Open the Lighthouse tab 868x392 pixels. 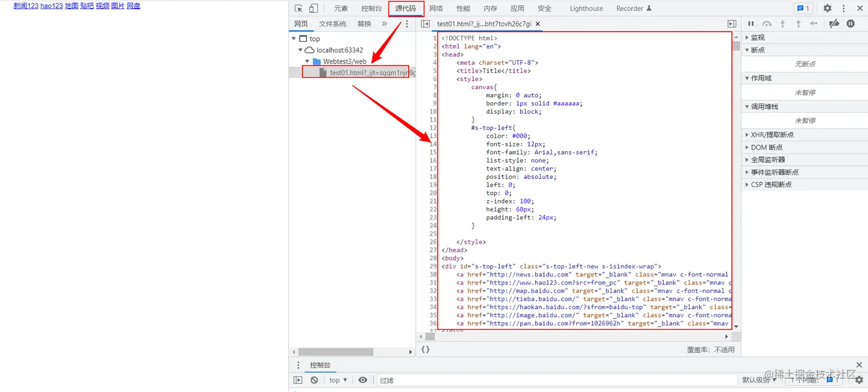coord(586,9)
